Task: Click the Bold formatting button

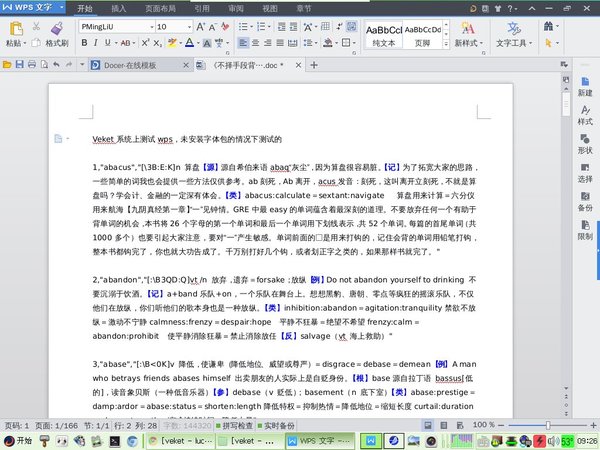Action: [83, 43]
